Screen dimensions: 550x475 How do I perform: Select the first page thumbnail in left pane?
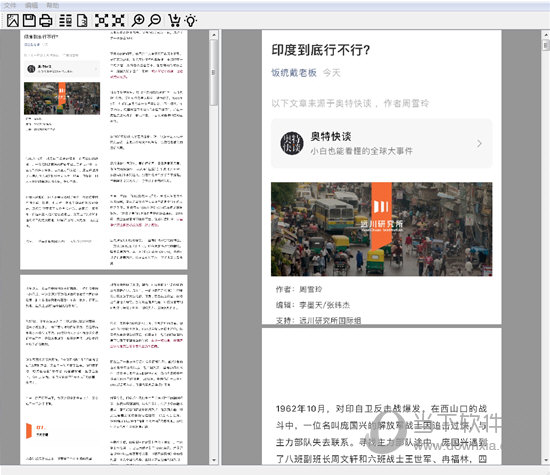coord(104,150)
